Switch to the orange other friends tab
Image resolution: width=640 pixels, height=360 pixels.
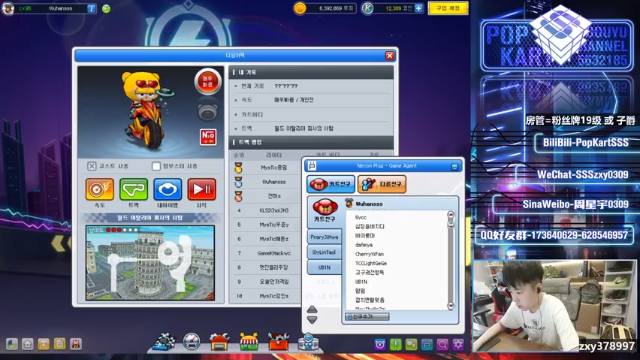pos(382,184)
